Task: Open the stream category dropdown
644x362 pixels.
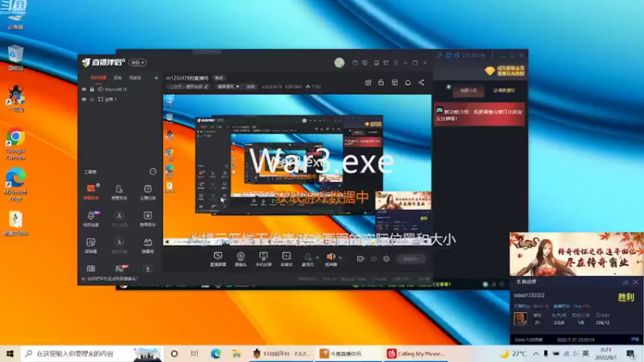Action: [229, 87]
